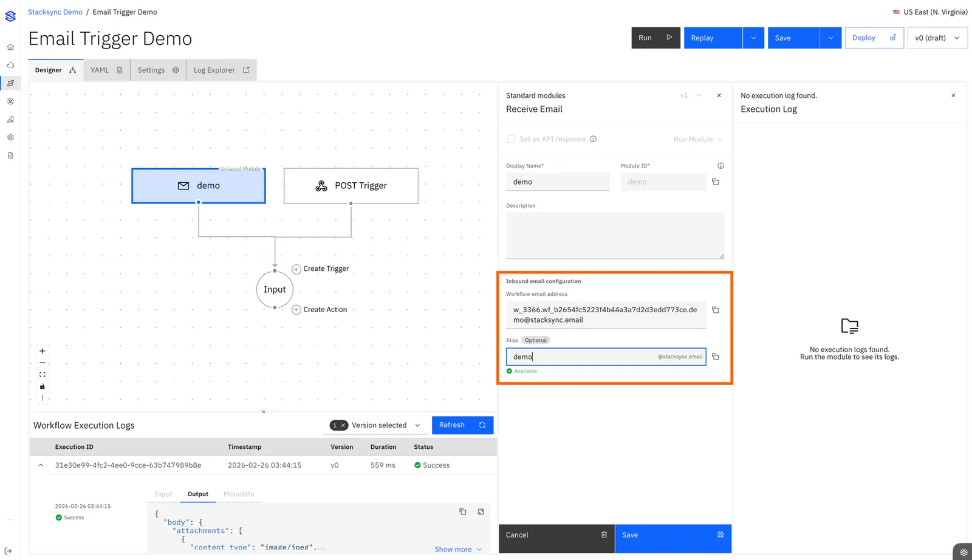Screen dimensions: 972x560
Task: Show Module ID info tooltip icon
Action: point(720,166)
